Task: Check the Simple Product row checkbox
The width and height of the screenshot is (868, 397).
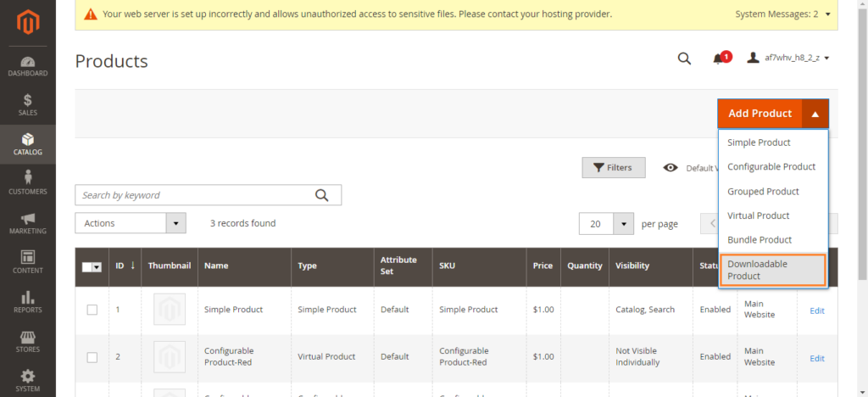Action: [x=92, y=310]
